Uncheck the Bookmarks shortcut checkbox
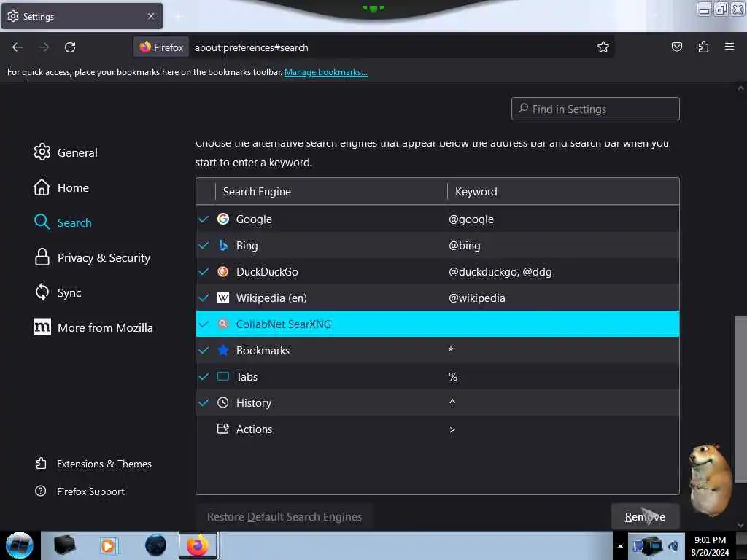Image resolution: width=747 pixels, height=560 pixels. [x=204, y=350]
